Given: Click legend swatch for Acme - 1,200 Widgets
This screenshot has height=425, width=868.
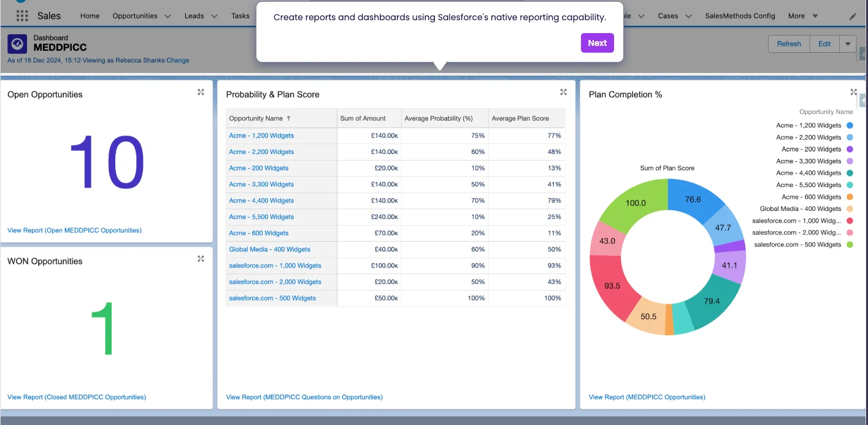Looking at the screenshot, I should point(850,126).
